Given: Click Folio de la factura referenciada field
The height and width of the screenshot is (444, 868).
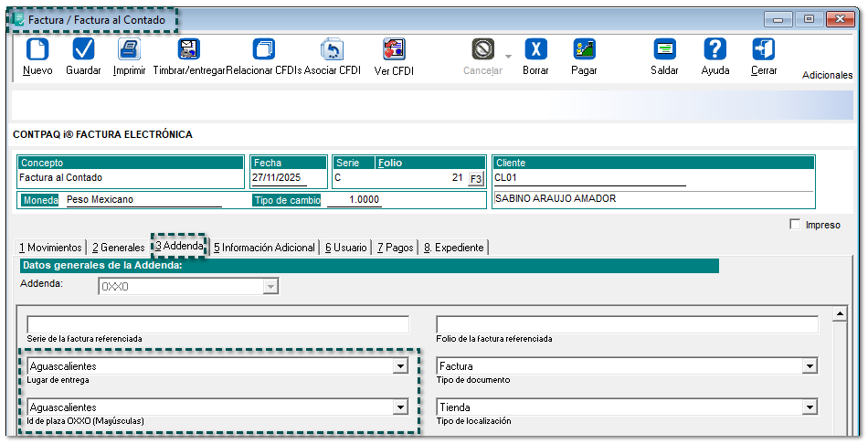Looking at the screenshot, I should [627, 325].
